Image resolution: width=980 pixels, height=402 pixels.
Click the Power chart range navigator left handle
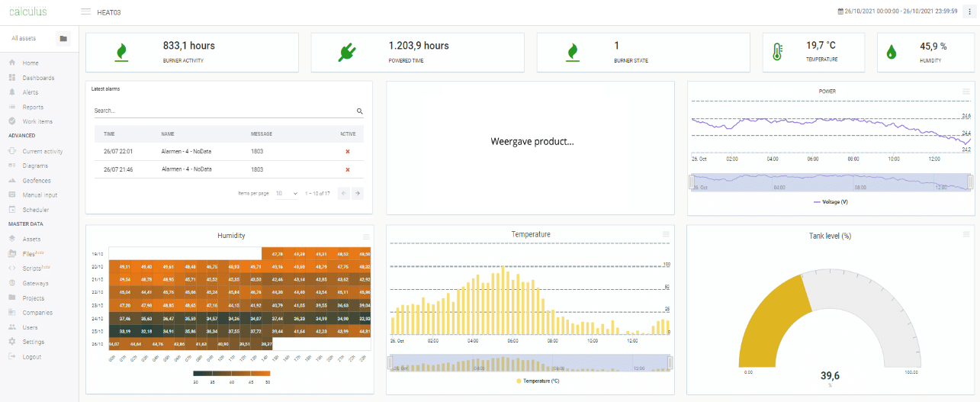coord(692,182)
